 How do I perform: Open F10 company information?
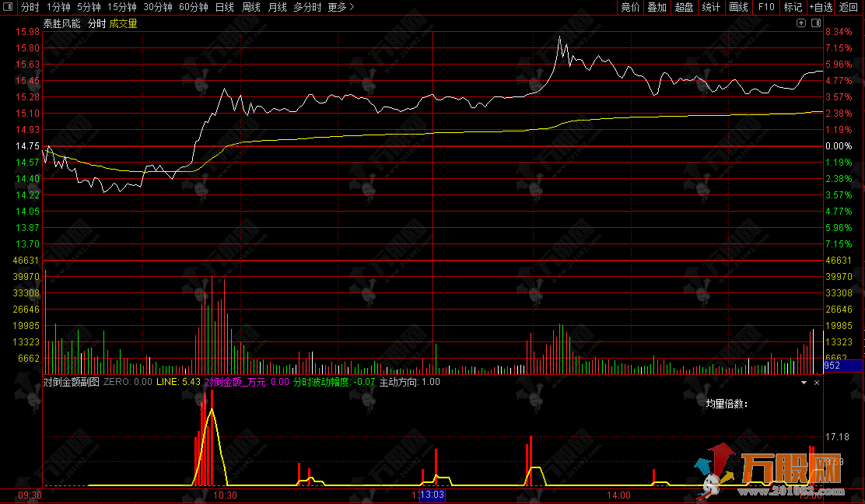point(766,7)
